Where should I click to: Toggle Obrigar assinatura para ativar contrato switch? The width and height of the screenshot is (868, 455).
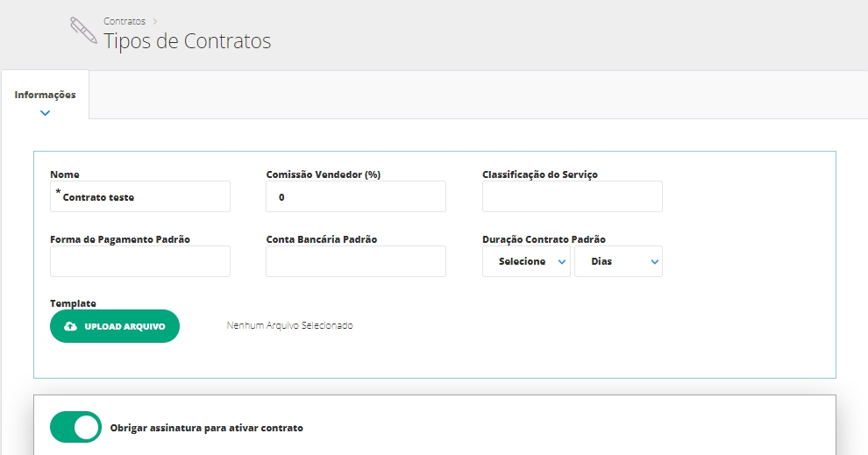pos(75,428)
